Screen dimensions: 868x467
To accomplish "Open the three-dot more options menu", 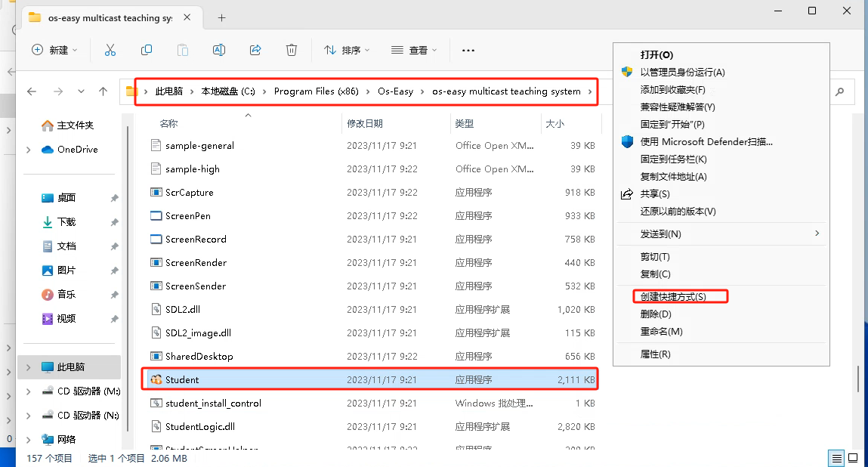I will [x=468, y=50].
